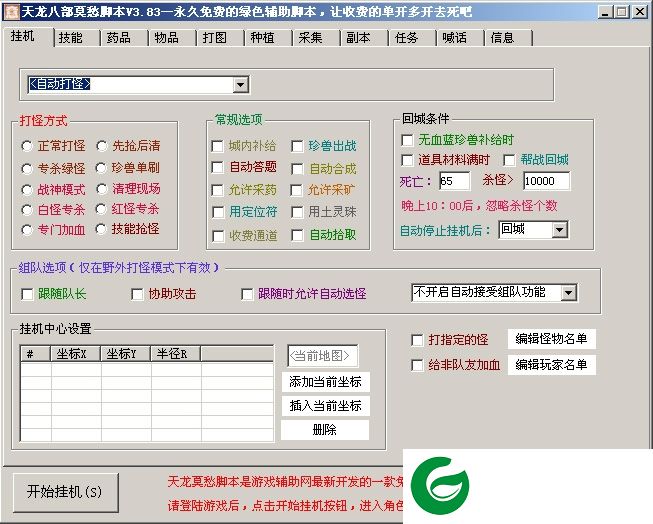The image size is (653, 524).
Task: Toggle 给非队友加血 checkbox
Action: (417, 365)
